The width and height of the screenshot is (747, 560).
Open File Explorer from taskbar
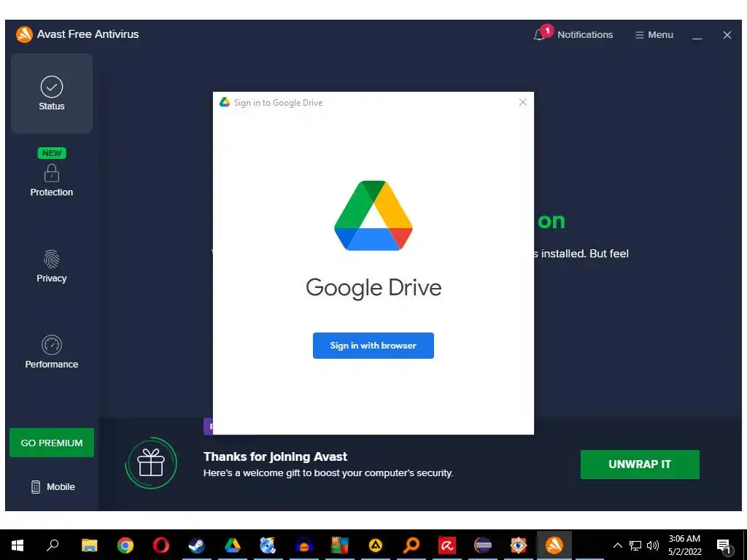(89, 545)
